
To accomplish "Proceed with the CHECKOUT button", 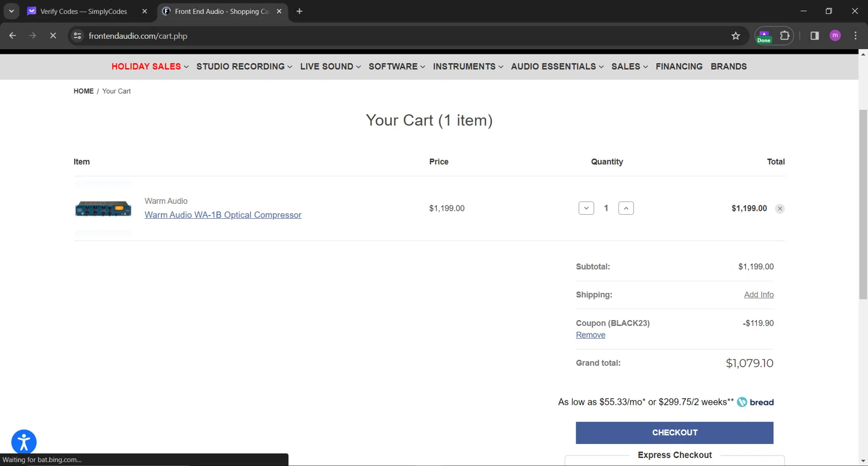I will 675,433.
